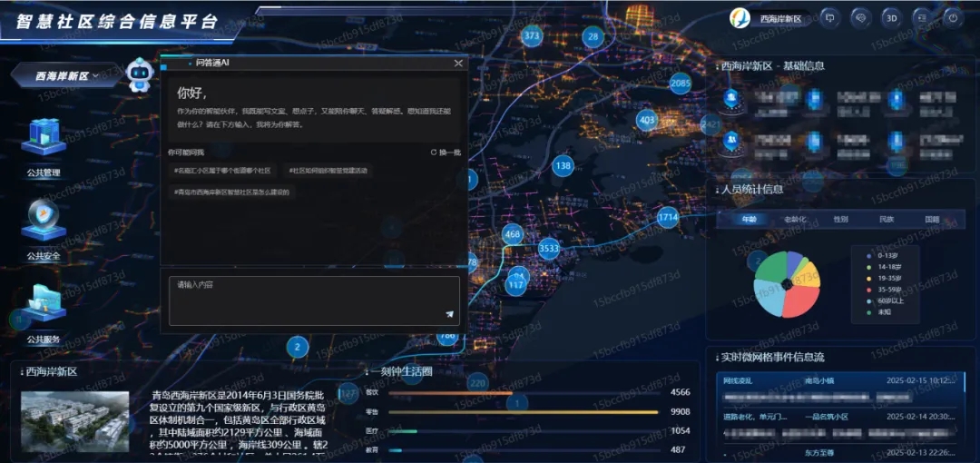Open the 公共服务 folder icon

(x=43, y=304)
